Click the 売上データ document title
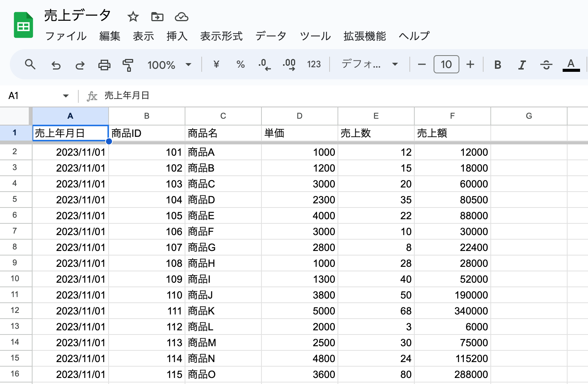Image resolution: width=588 pixels, height=384 pixels. [77, 15]
